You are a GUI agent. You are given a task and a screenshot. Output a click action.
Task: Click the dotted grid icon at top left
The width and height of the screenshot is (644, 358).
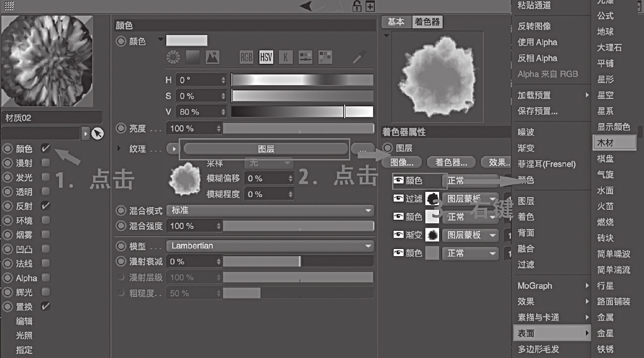[9, 6]
